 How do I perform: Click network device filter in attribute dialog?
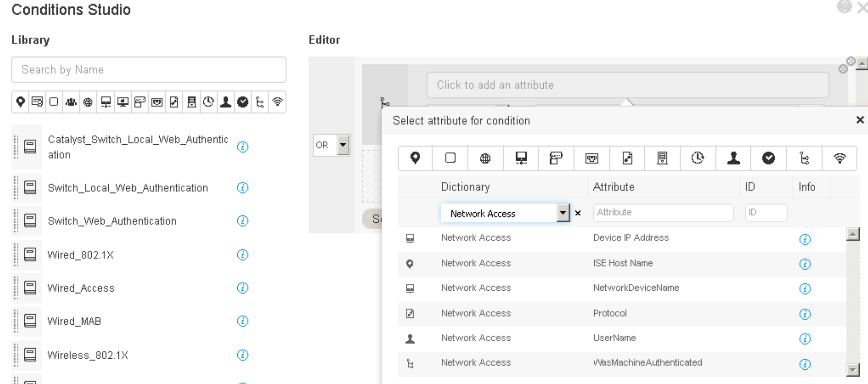point(521,158)
